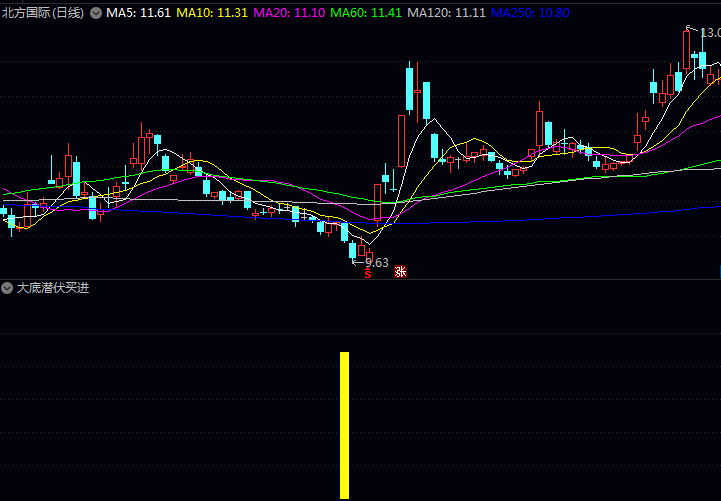721x501 pixels.
Task: Click the red S signal marker
Action: coord(368,274)
